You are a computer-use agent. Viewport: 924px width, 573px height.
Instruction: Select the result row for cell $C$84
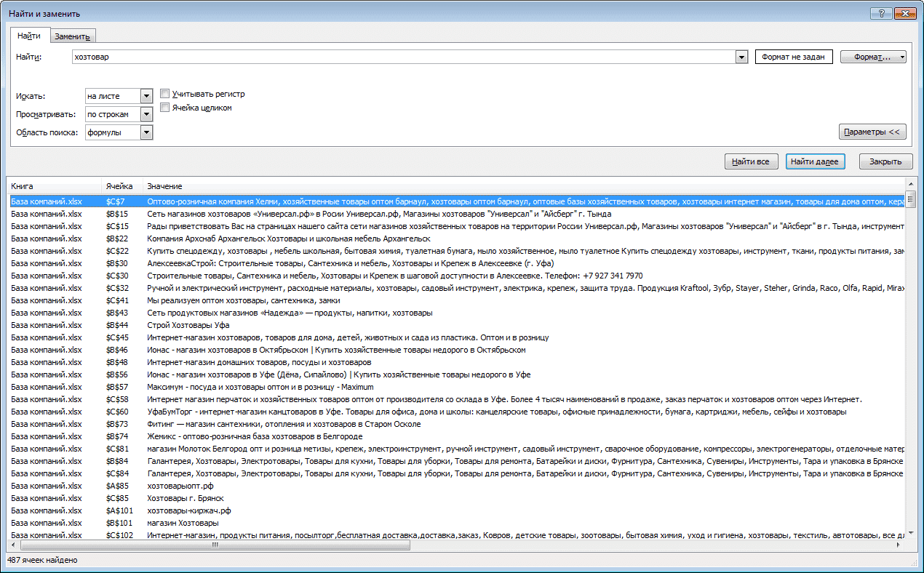click(x=455, y=473)
